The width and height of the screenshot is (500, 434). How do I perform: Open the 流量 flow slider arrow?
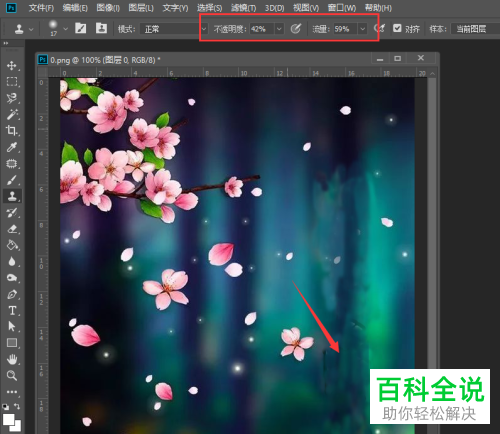[362, 29]
